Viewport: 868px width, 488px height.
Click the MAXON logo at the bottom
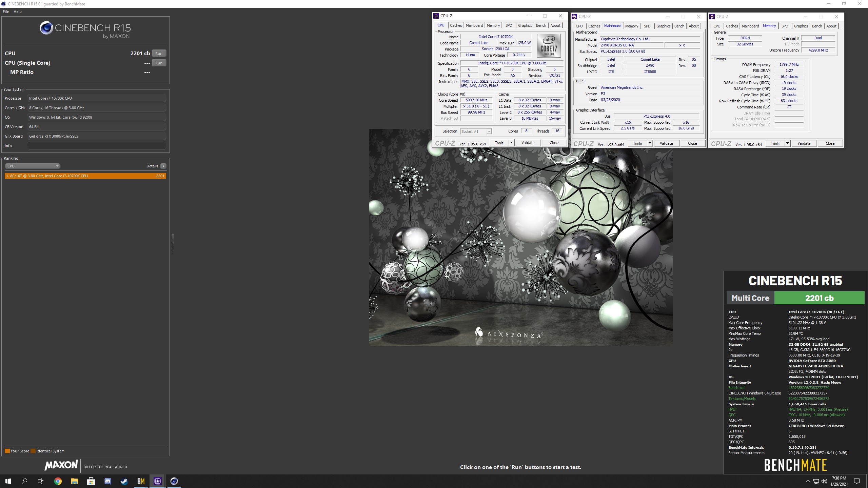coord(61,465)
